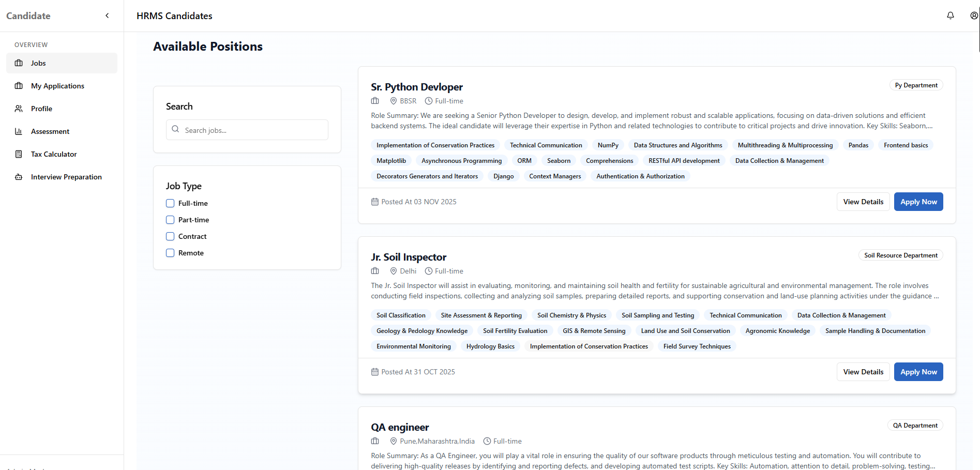The width and height of the screenshot is (980, 470).
Task: Check the Contract job type checkbox
Action: tap(170, 236)
